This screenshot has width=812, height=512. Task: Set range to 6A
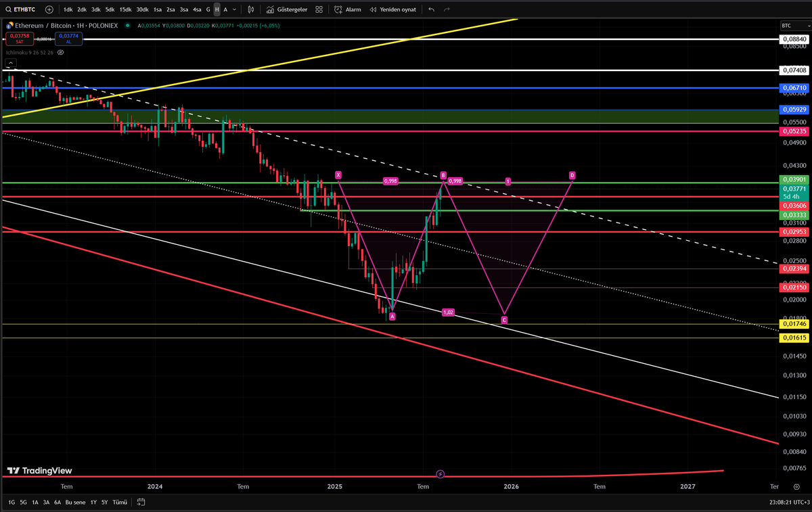pos(58,503)
